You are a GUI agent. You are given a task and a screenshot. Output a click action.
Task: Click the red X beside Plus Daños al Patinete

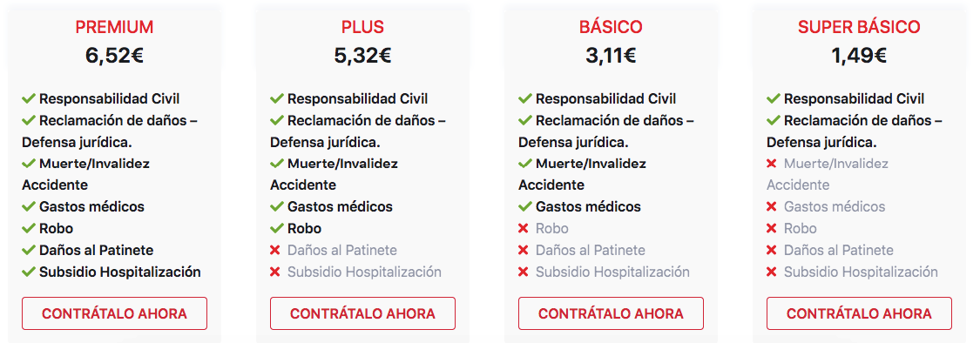(275, 251)
